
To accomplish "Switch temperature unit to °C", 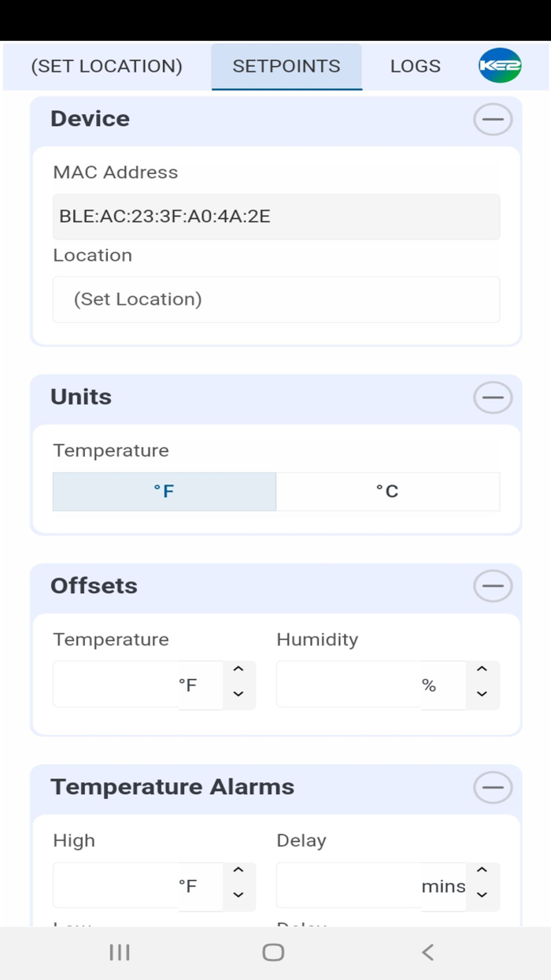I will pos(388,491).
